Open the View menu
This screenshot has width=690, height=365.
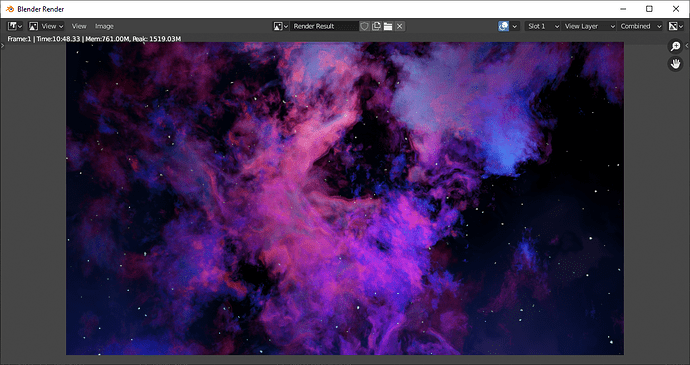click(79, 26)
